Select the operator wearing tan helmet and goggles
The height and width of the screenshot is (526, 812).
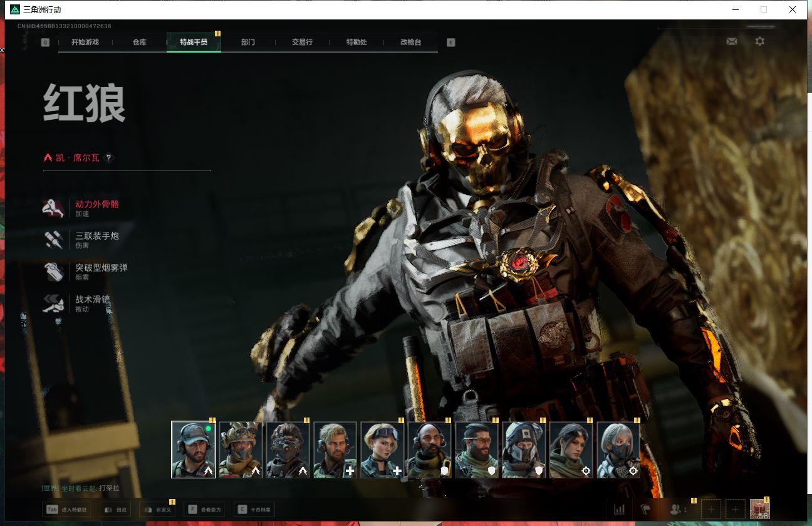click(241, 450)
